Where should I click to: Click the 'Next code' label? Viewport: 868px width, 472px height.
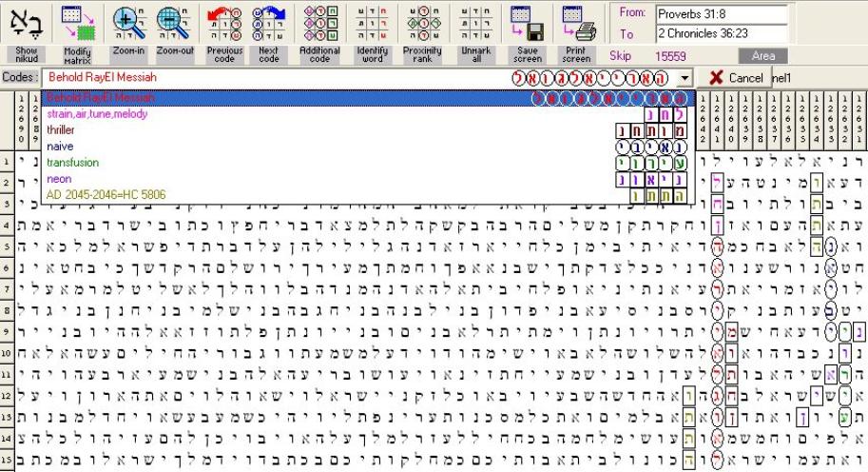click(x=268, y=54)
